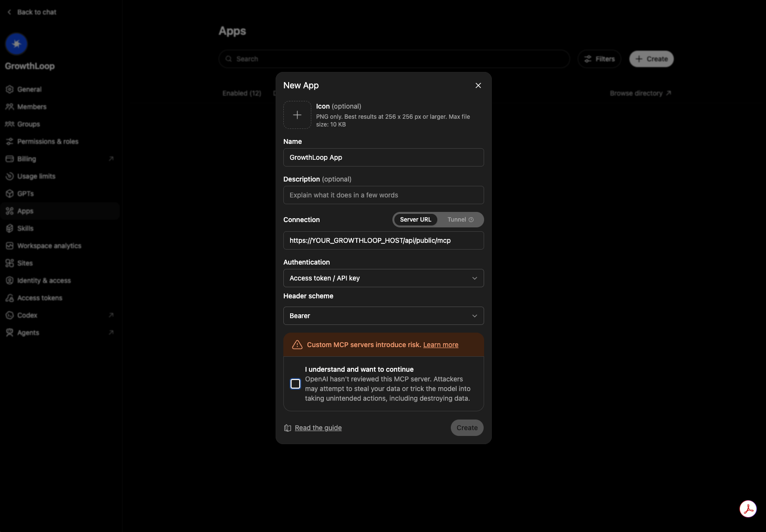Viewport: 766px width, 532px height.
Task: Click the Codex sidebar icon
Action: (10, 315)
